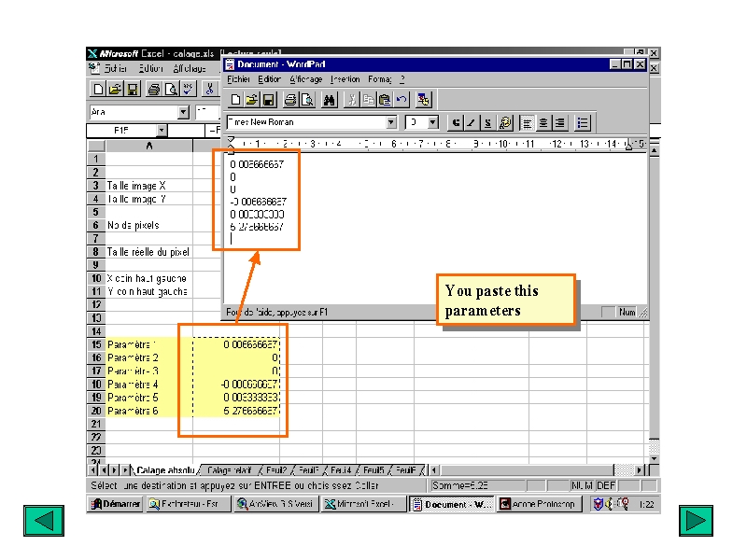
Task: Toggle Italic formatting in WordPad
Action: pos(472,123)
